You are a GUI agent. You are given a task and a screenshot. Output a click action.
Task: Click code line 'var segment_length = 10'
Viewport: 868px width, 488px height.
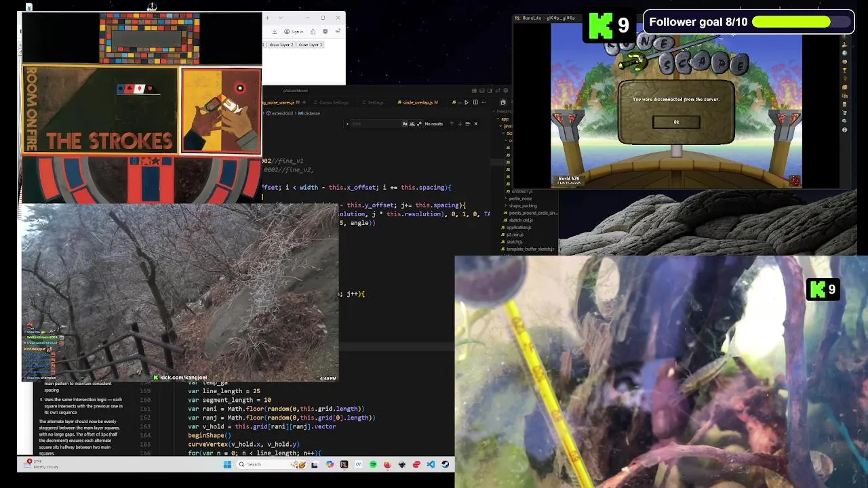click(x=229, y=400)
